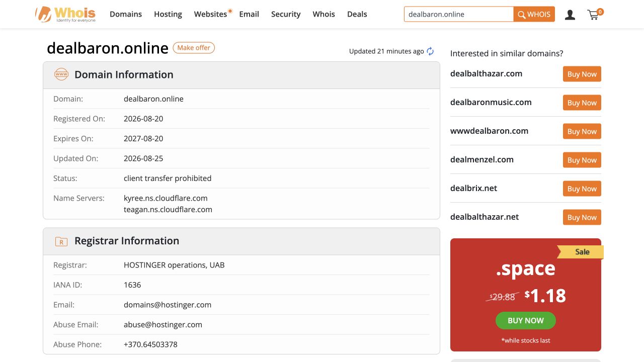
Task: Click the Registrar Information folder icon
Action: pyautogui.click(x=61, y=241)
